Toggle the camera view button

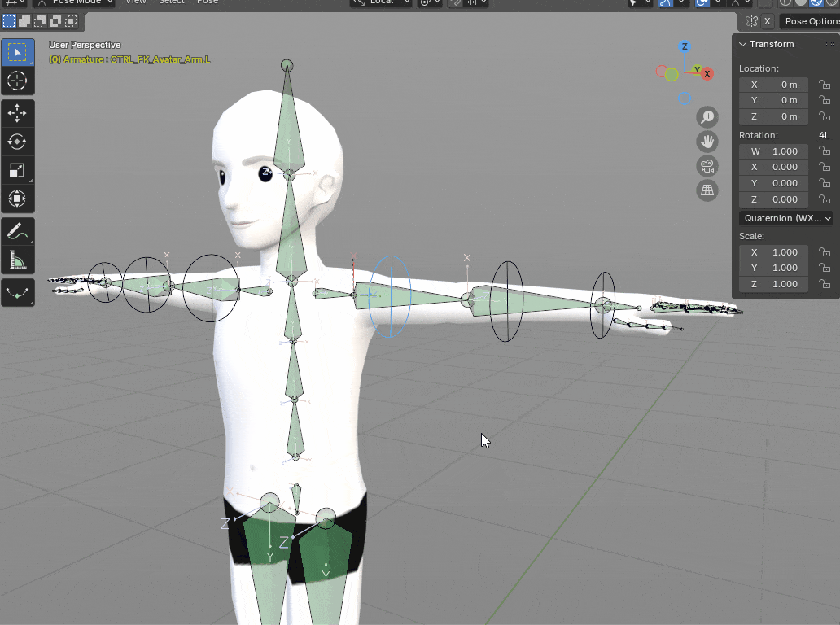point(707,166)
